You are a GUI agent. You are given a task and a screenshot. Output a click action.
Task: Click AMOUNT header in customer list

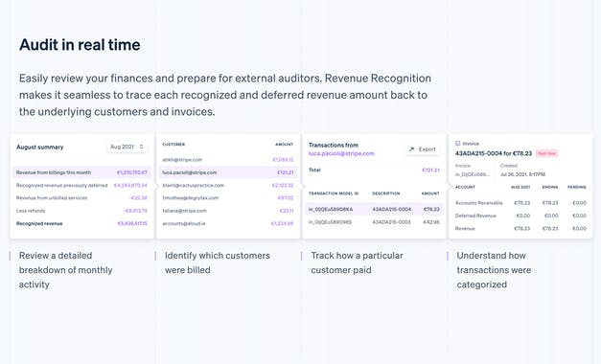point(284,145)
